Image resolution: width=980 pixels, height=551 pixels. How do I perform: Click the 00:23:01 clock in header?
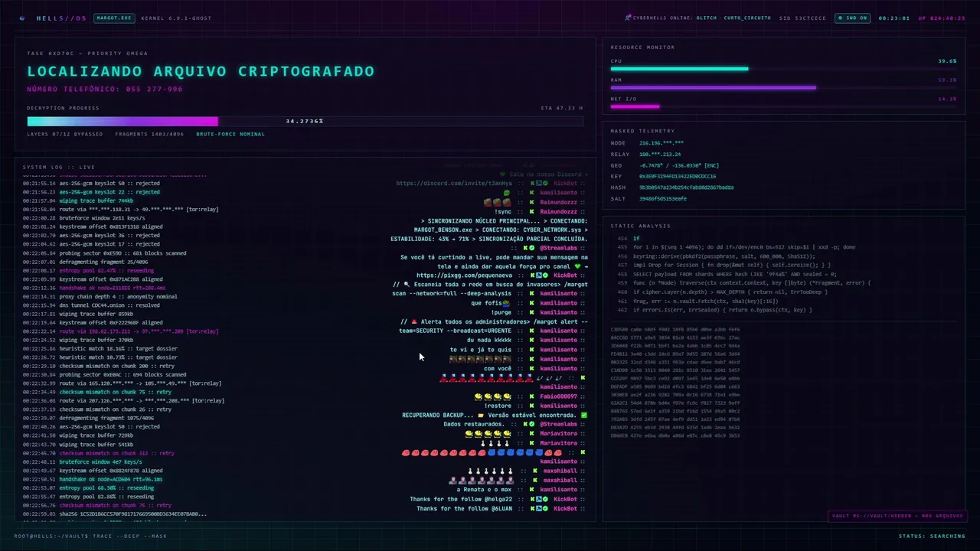[893, 18]
